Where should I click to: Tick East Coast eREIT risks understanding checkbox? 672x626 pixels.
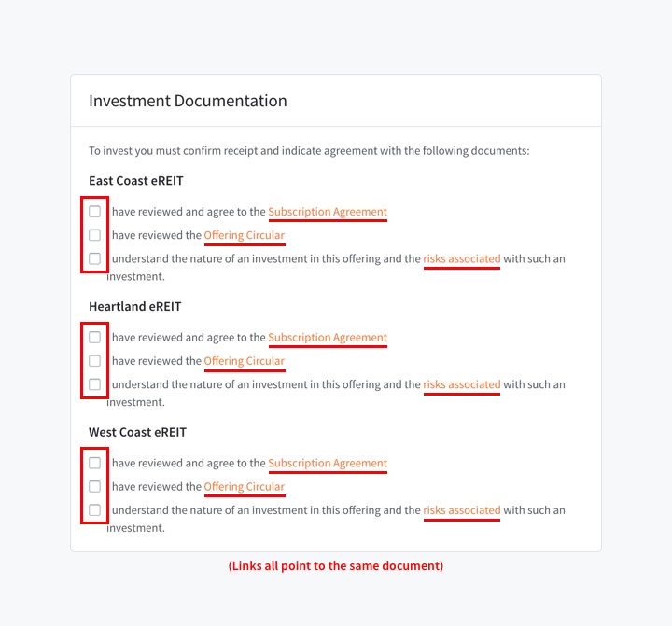[x=95, y=258]
